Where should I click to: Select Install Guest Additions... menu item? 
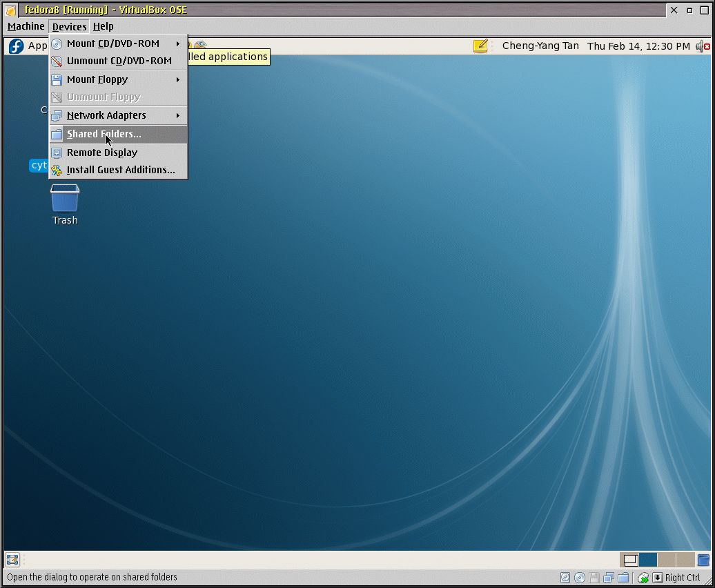click(x=118, y=170)
